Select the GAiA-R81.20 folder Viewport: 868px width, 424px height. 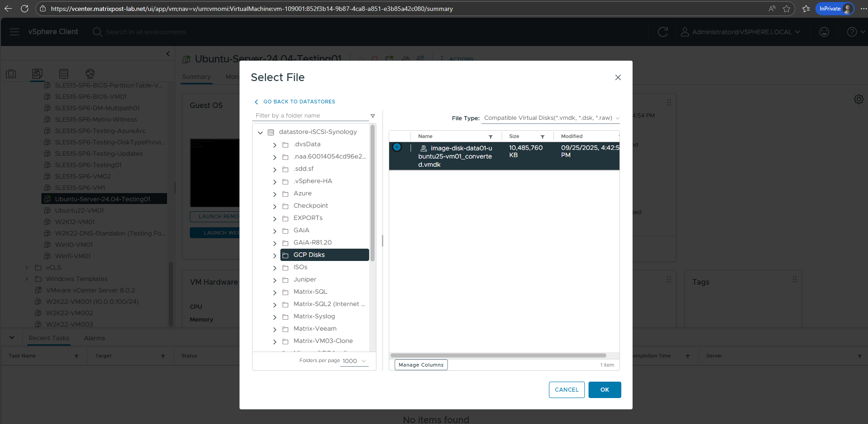click(313, 243)
